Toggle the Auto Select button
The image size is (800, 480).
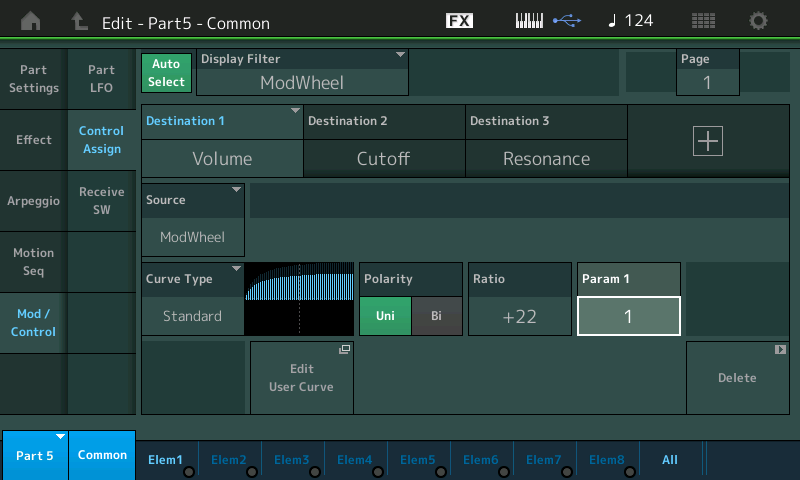click(166, 72)
